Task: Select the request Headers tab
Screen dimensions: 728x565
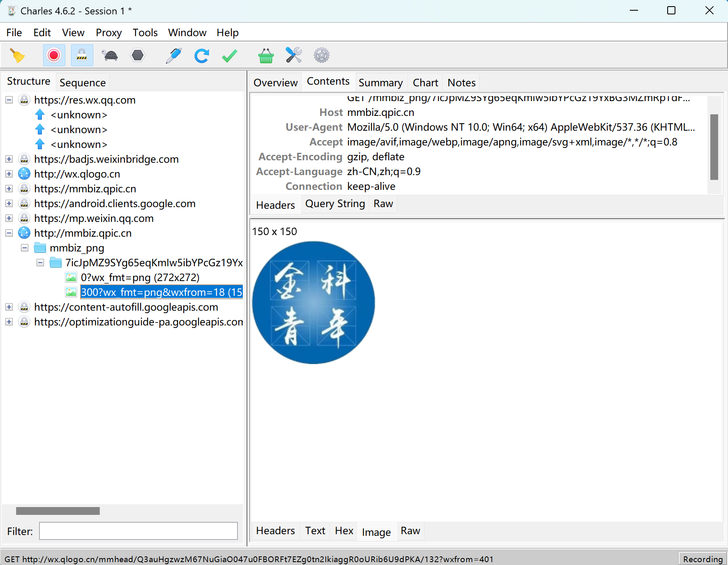Action: click(x=275, y=205)
